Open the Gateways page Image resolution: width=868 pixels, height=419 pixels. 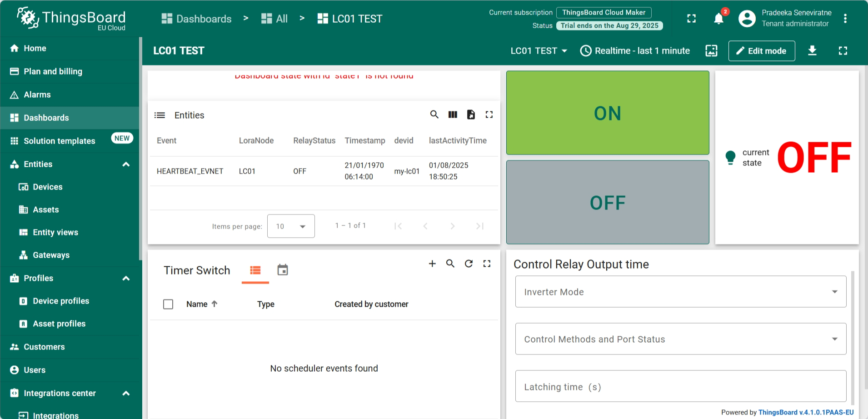[x=70, y=255]
